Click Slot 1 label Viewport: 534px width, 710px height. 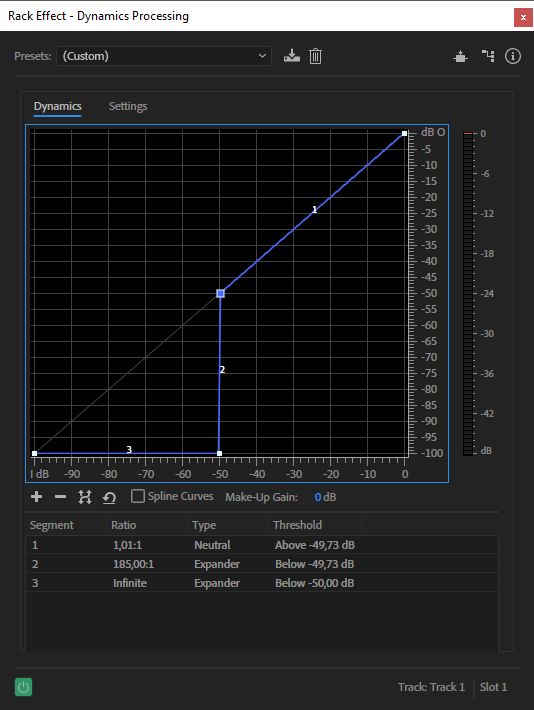tap(493, 687)
